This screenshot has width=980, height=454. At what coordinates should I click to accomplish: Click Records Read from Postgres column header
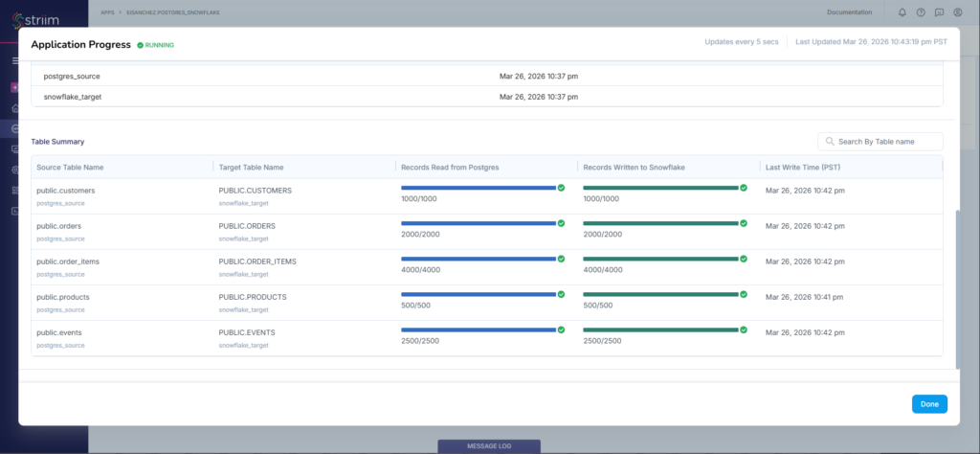[450, 167]
